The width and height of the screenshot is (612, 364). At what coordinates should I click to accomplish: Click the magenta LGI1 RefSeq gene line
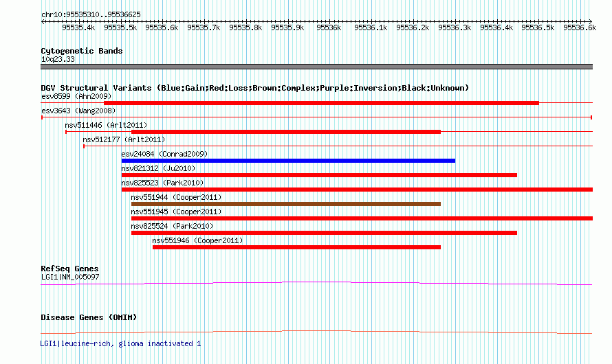[316, 284]
